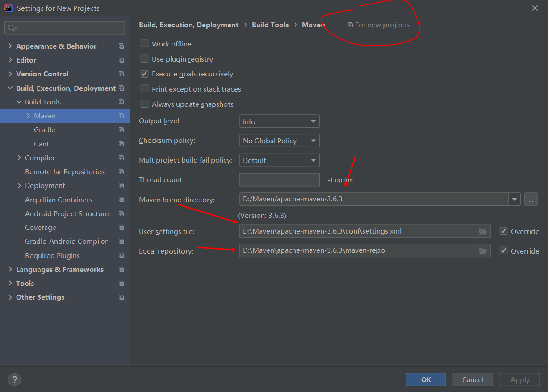Click the copy icon beside Gant
The image size is (548, 392).
point(121,144)
